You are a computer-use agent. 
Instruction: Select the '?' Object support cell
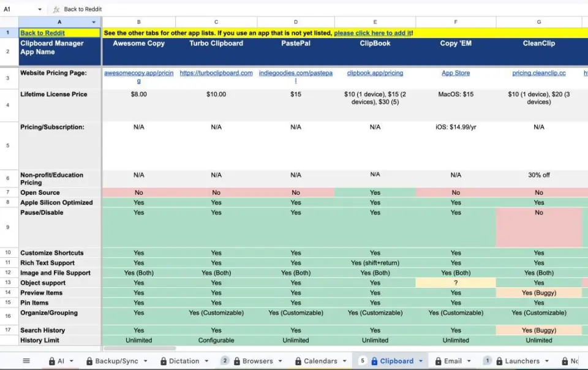[456, 282]
